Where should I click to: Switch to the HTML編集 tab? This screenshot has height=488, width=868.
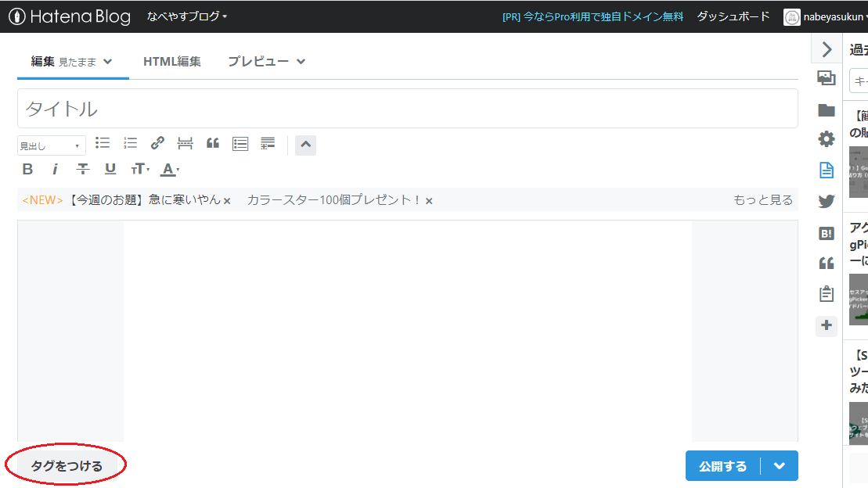pyautogui.click(x=172, y=60)
